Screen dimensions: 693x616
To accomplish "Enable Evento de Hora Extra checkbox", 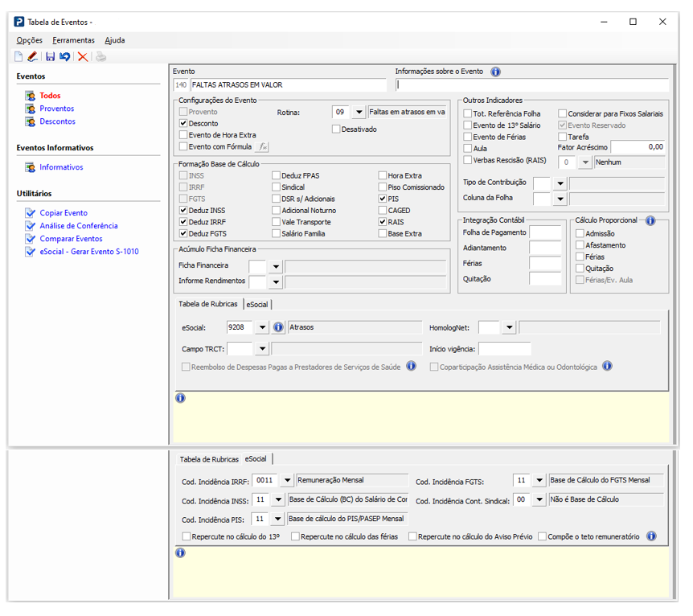I will point(183,135).
